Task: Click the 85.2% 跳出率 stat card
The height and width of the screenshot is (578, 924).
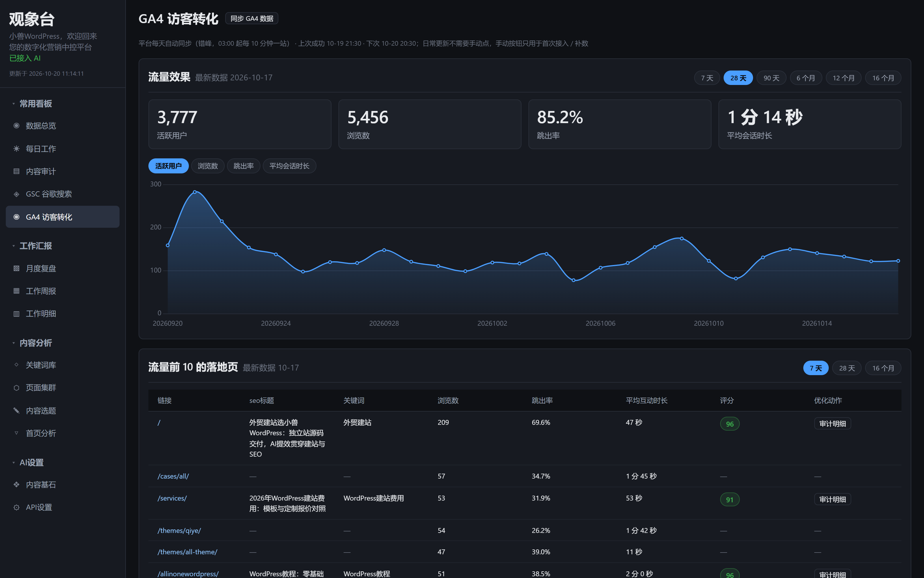Action: 620,124
